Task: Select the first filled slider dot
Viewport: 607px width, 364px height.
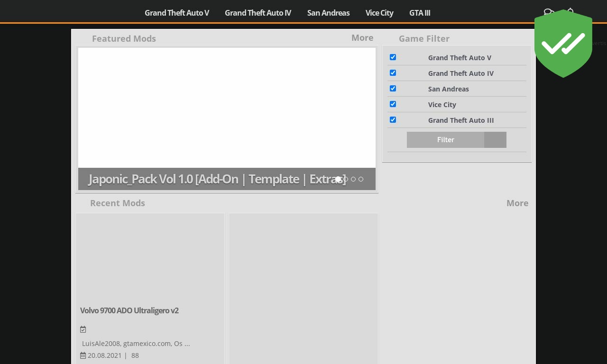Action: [x=338, y=179]
